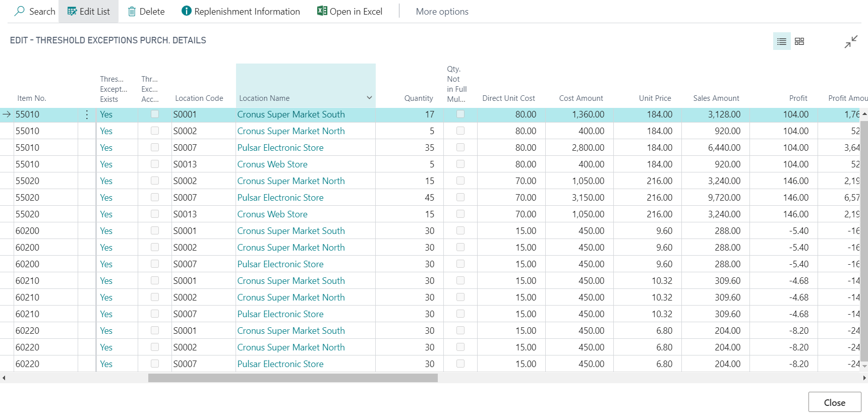Click the Search magnifier icon
868x418 pixels.
20,11
